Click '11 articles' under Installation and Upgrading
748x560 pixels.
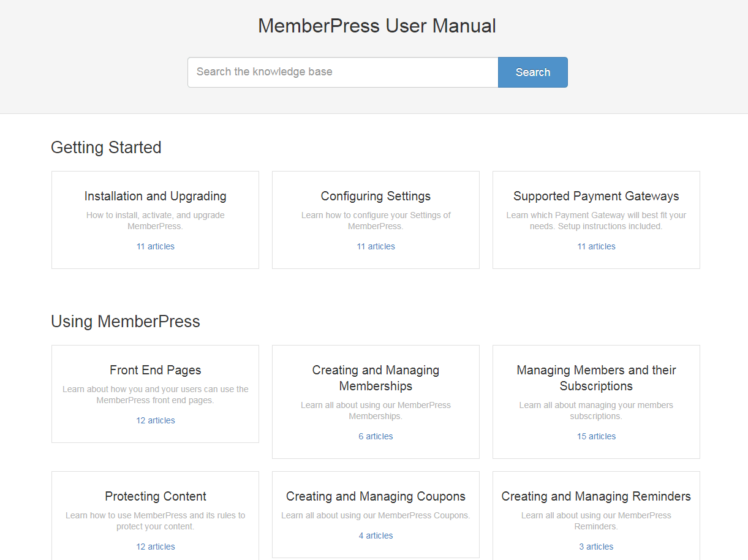coord(155,247)
